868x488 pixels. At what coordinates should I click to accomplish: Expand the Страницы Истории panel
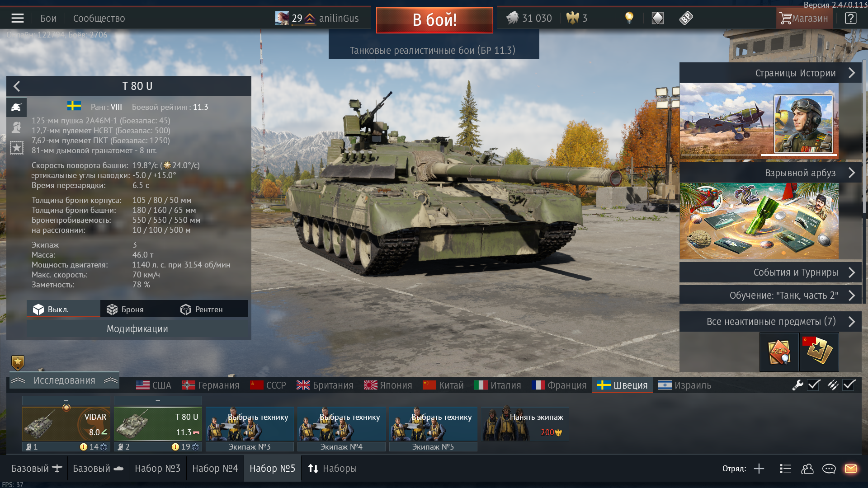tap(770, 73)
